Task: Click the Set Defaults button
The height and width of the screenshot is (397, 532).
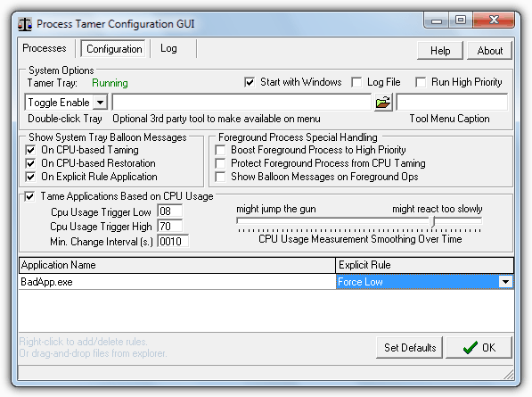Action: click(410, 347)
